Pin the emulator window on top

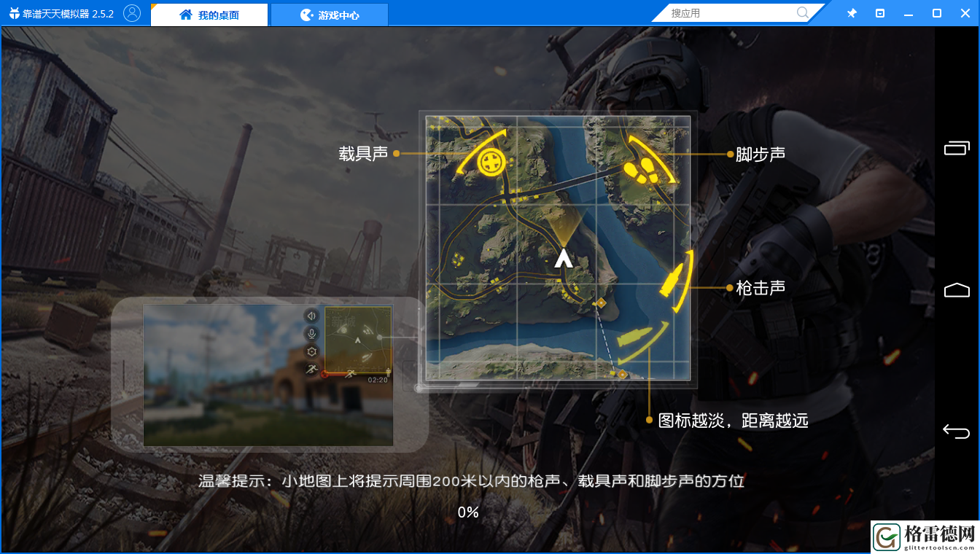(852, 13)
